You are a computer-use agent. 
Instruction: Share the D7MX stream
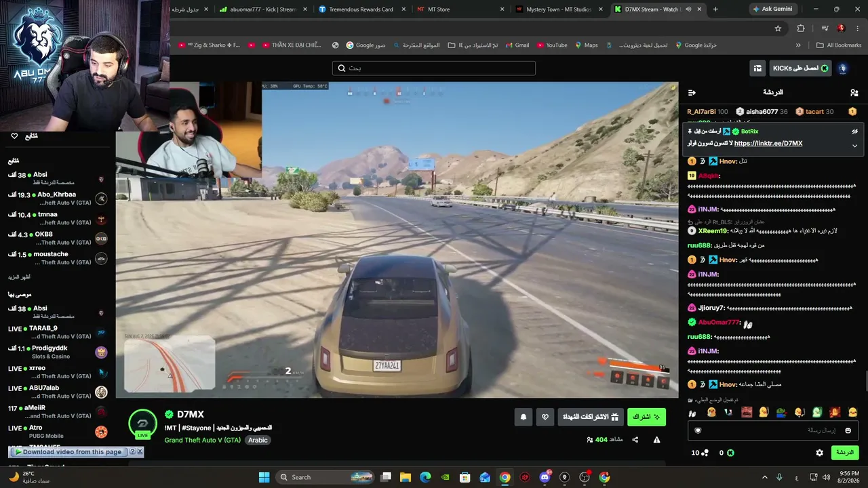click(635, 440)
